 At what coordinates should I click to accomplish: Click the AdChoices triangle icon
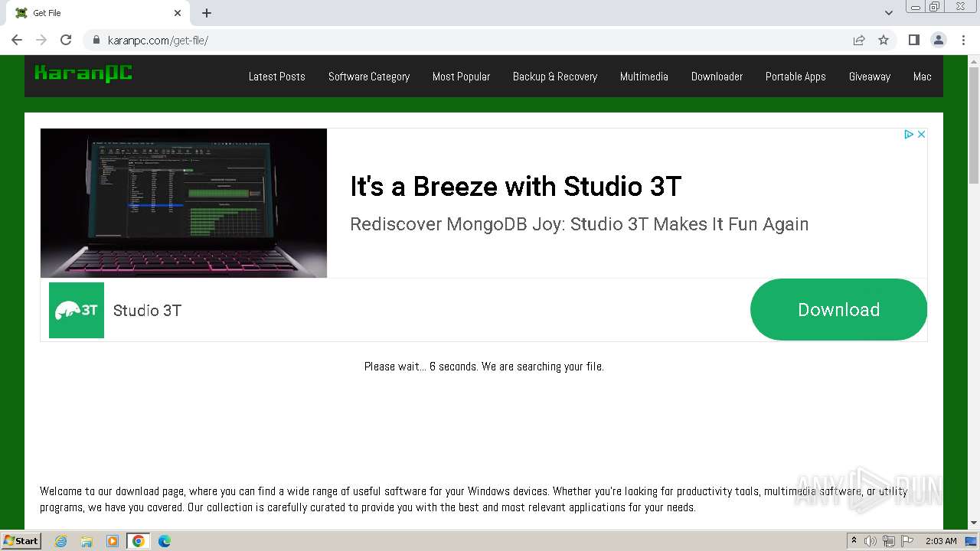pos(909,134)
